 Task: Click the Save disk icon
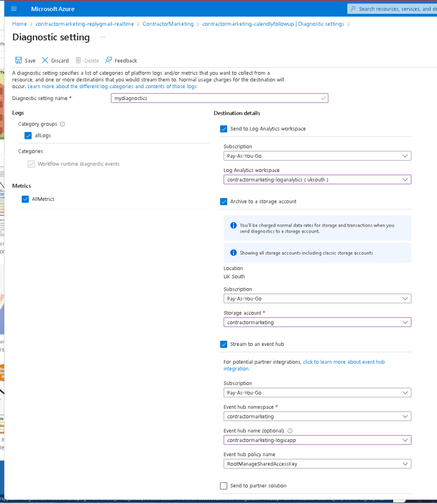18,60
